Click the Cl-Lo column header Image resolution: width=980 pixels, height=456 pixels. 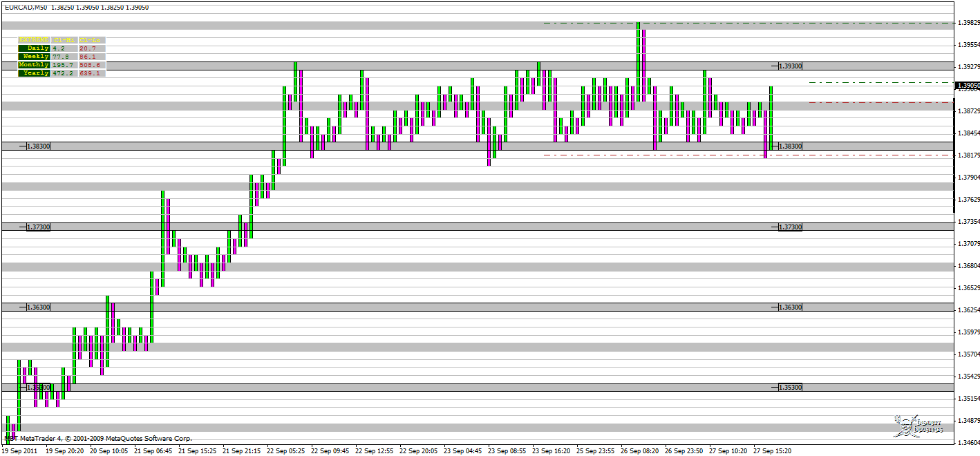click(92, 40)
